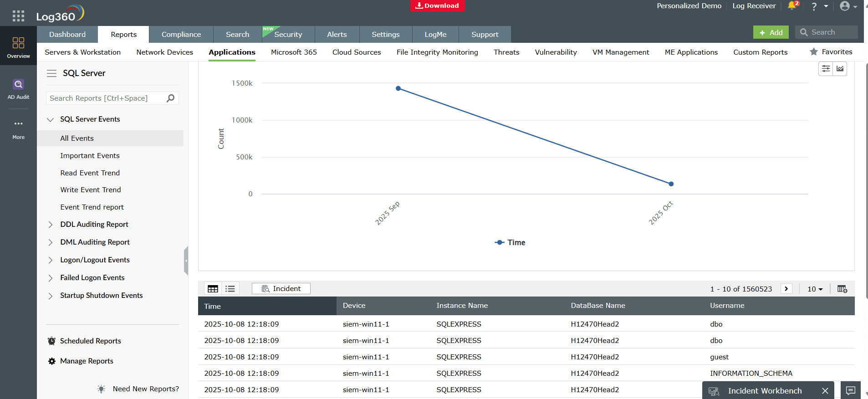This screenshot has height=399, width=868.
Task: Click the 2025 Oct data point
Action: [x=671, y=184]
